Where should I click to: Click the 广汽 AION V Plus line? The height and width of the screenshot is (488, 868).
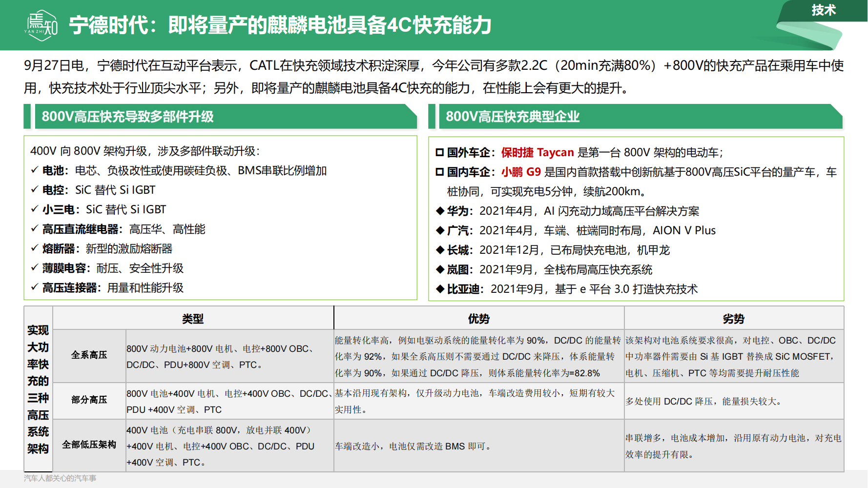click(576, 230)
